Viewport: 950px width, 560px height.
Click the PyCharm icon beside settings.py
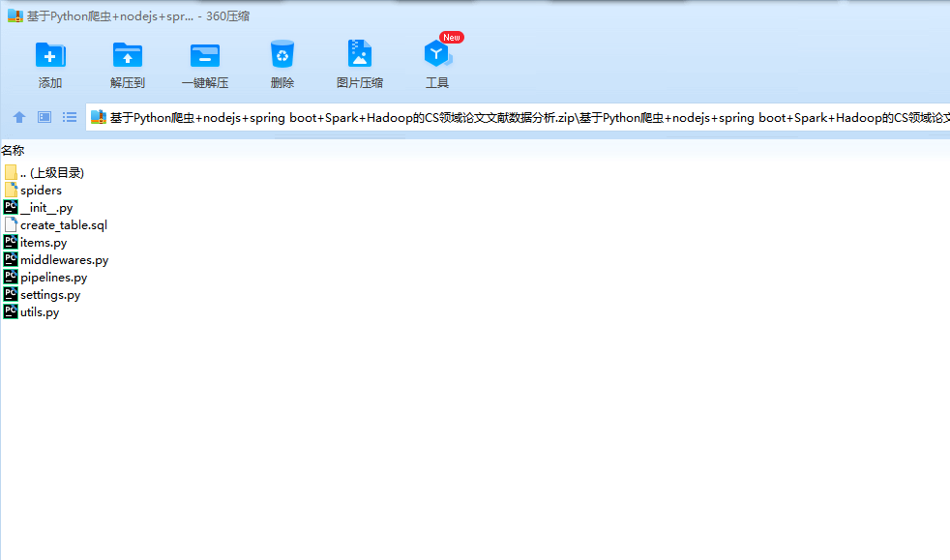[11, 294]
